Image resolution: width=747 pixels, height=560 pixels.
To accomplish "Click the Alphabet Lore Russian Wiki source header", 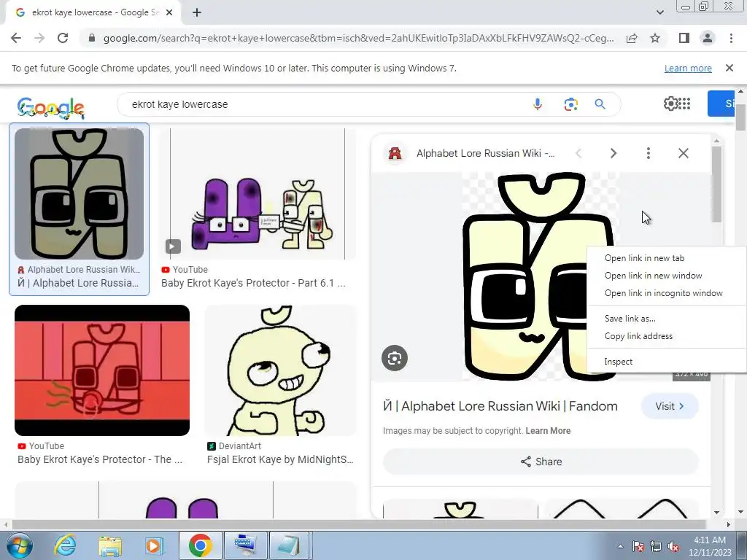I will pyautogui.click(x=485, y=153).
